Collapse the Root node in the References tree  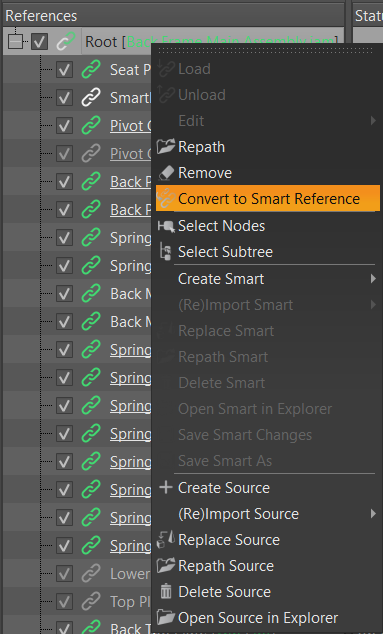[15, 42]
